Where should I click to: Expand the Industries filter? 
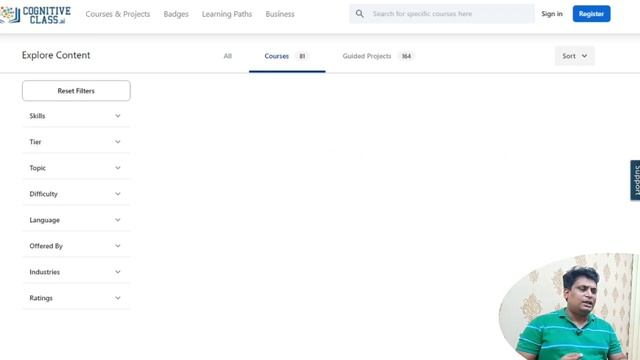(76, 272)
